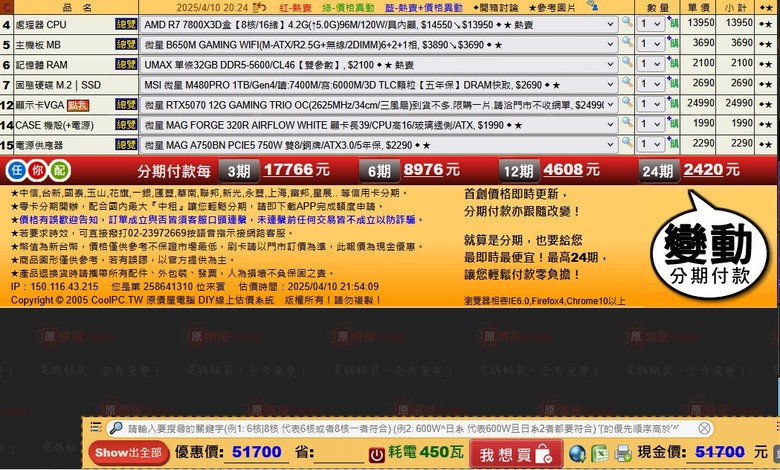The image size is (780, 470).
Task: Open the VGA dropdown (RTX5070 12G GAMING TRIO)
Action: [379, 105]
